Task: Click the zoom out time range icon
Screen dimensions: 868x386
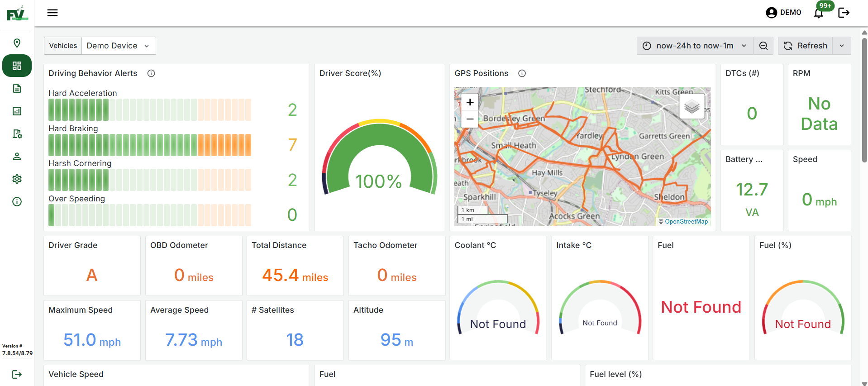Action: (763, 46)
